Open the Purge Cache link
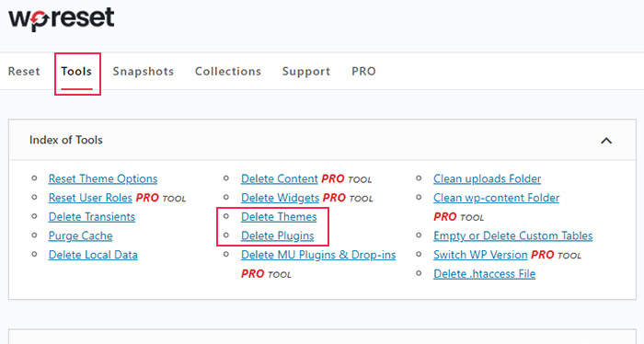Viewport: 644px width, 344px height. pos(81,235)
